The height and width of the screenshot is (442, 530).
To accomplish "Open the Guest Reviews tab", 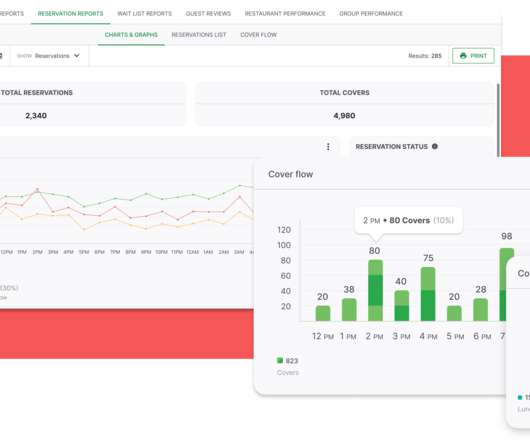I will (208, 14).
